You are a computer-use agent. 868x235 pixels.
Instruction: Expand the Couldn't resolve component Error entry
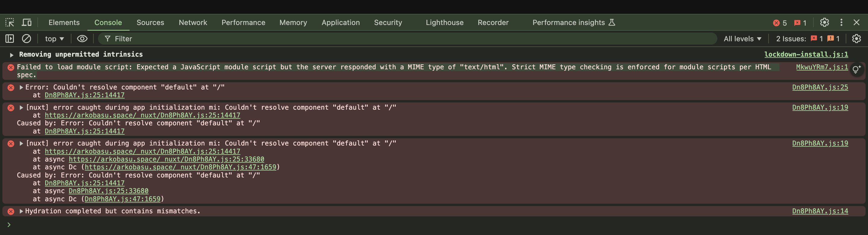pyautogui.click(x=21, y=88)
